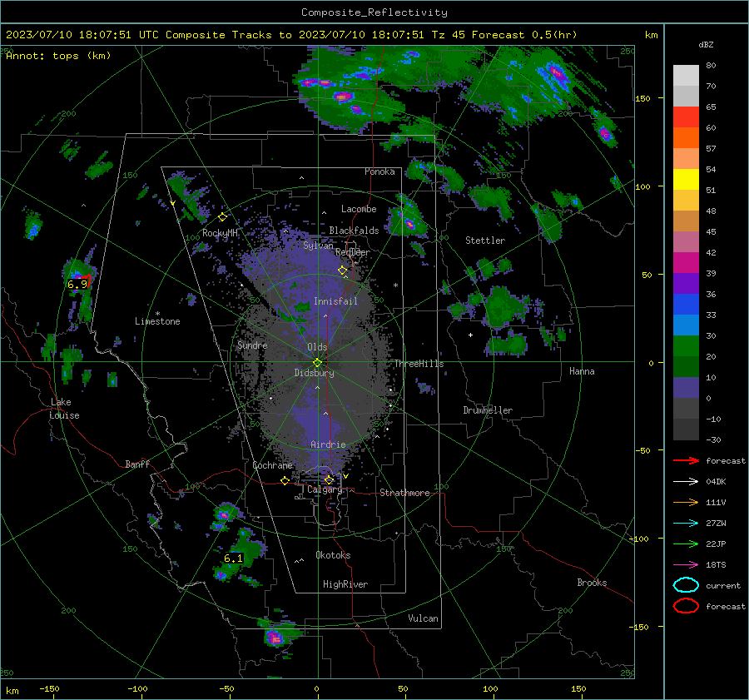Click the cyan current ellipse legend icon
Viewport: 749px width, 700px height.
point(686,585)
